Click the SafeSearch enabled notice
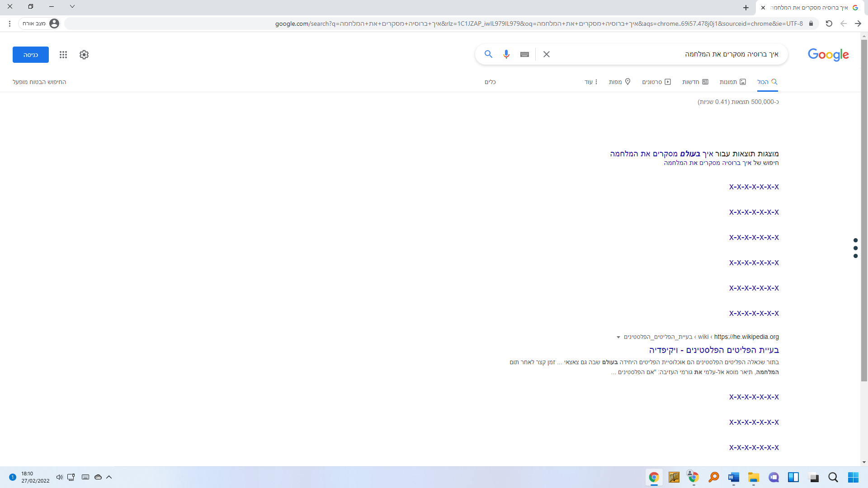Viewport: 868px width, 488px height. (40, 82)
